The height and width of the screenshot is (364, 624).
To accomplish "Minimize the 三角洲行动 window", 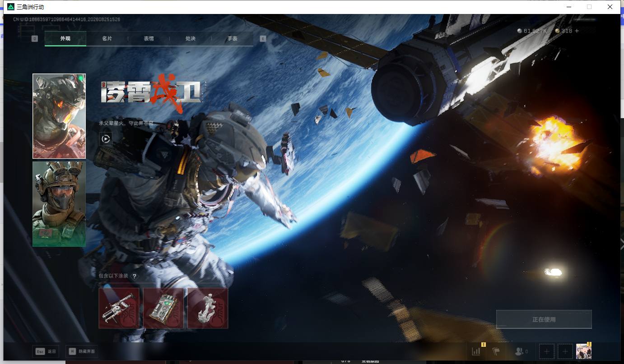I will coord(568,7).
